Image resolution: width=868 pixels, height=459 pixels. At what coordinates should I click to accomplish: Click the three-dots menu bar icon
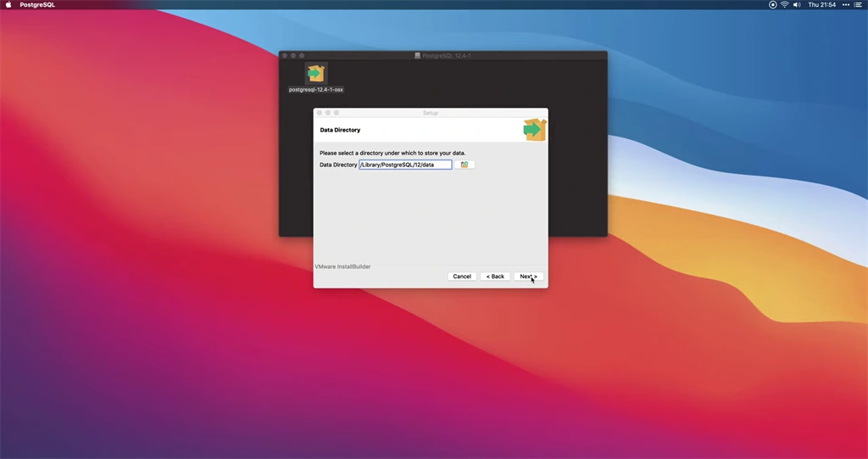pos(845,4)
